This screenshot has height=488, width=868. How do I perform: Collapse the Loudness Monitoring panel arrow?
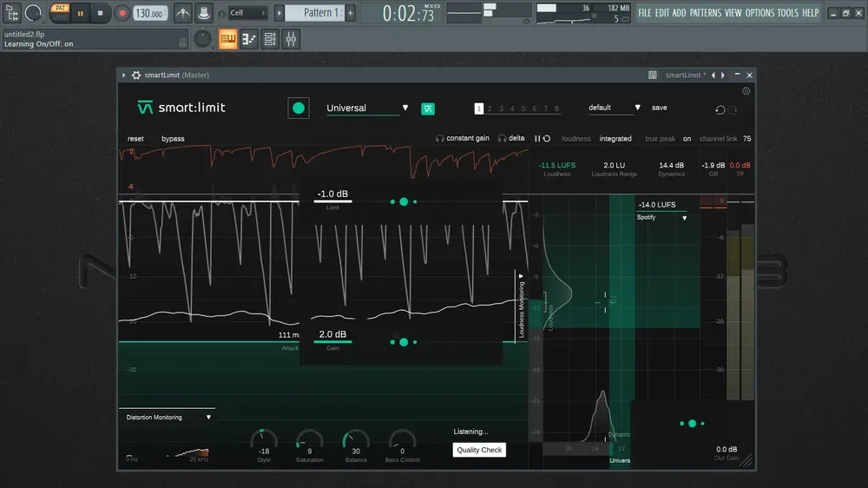[x=521, y=276]
